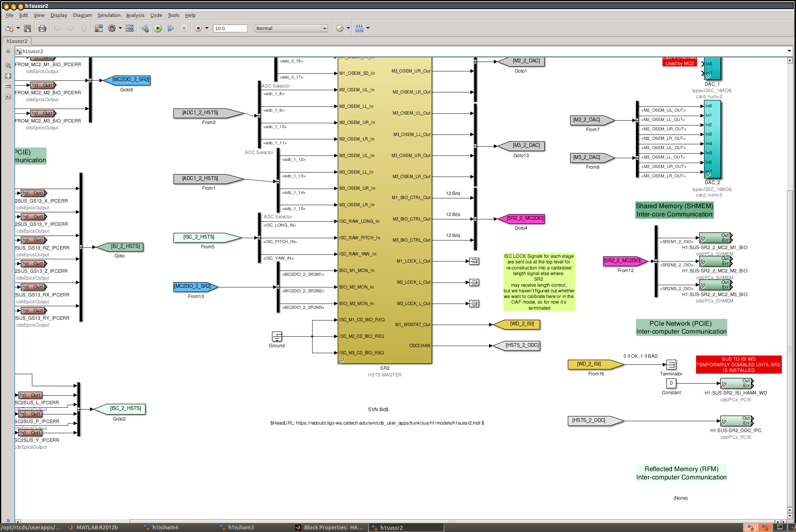Click the Step Forward icon

(x=171, y=28)
